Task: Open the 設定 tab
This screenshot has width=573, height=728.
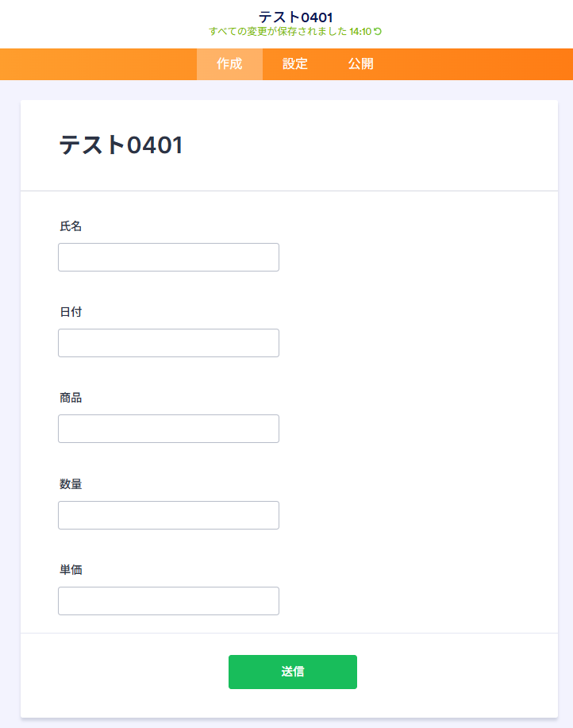Action: tap(295, 64)
